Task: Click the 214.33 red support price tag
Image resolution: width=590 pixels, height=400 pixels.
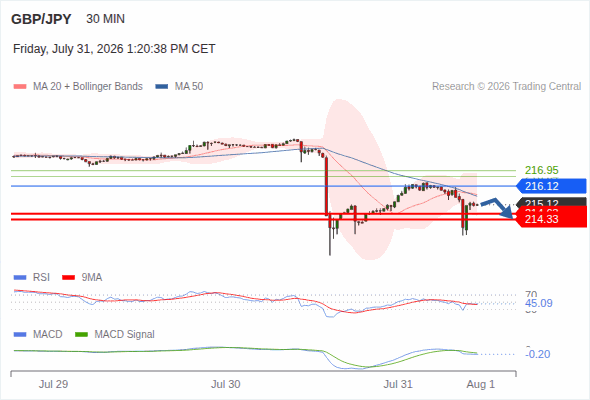Action: [x=551, y=219]
